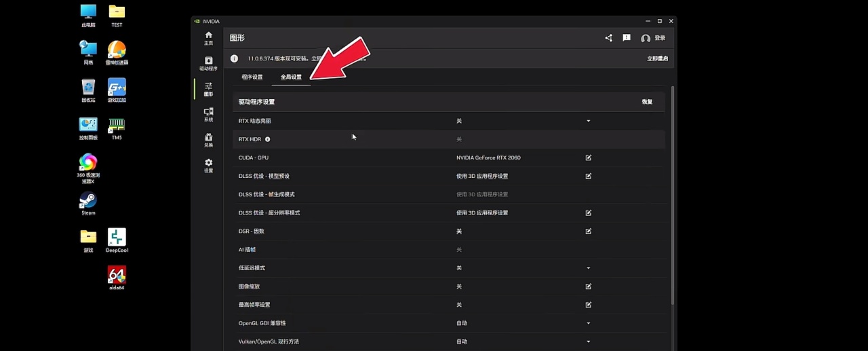Edit the DSR - 因数 setting
The height and width of the screenshot is (351, 868).
coord(588,231)
